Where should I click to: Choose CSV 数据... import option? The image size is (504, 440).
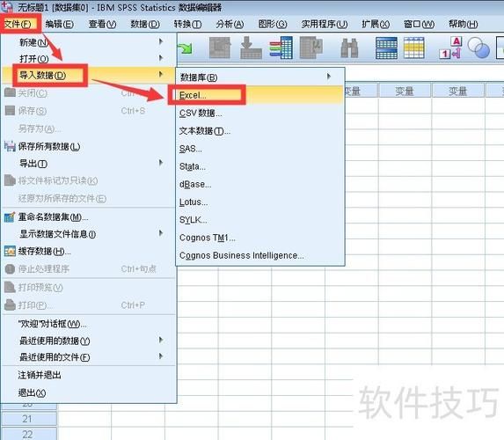point(260,114)
